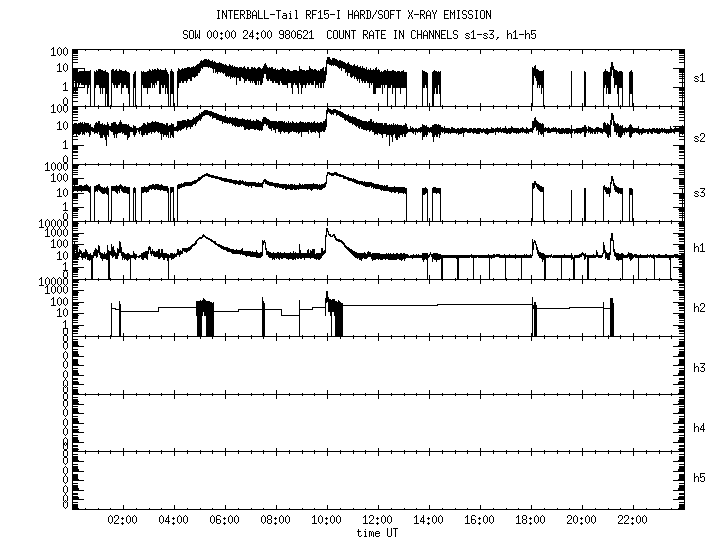This screenshot has height=550, width=720.
Task: Click the 'time UT' axis title
Action: point(378,534)
